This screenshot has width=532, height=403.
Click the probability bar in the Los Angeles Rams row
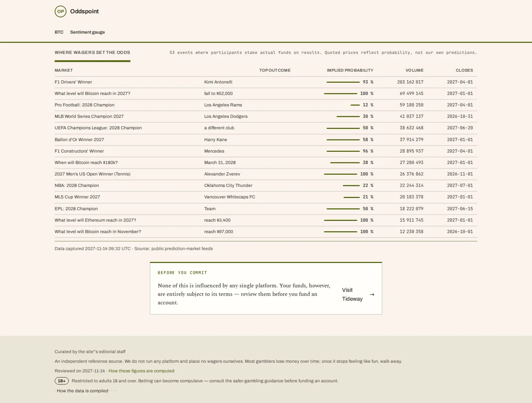pos(355,105)
